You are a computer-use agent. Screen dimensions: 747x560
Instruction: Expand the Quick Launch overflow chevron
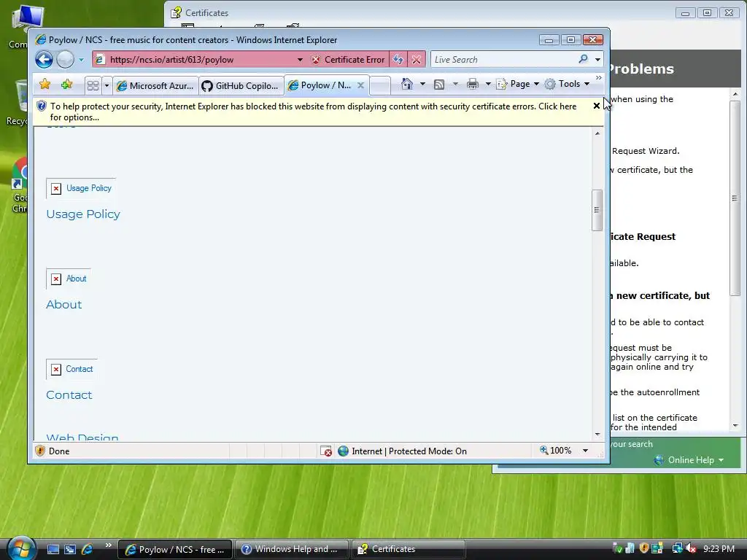tap(108, 545)
